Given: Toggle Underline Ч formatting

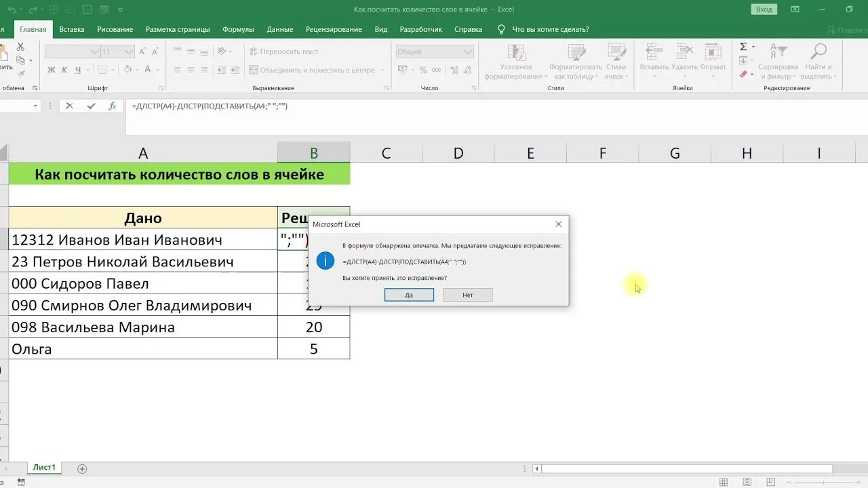Looking at the screenshot, I should tap(79, 70).
